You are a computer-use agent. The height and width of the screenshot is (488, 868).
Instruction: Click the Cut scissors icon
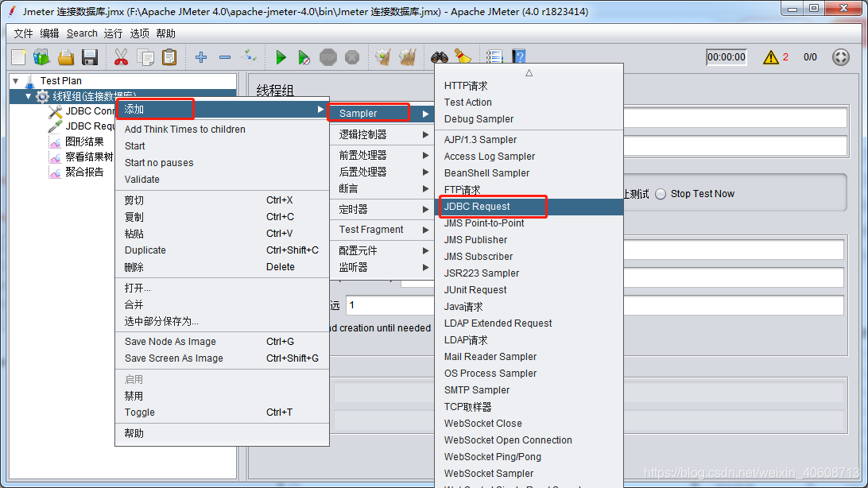(x=121, y=57)
